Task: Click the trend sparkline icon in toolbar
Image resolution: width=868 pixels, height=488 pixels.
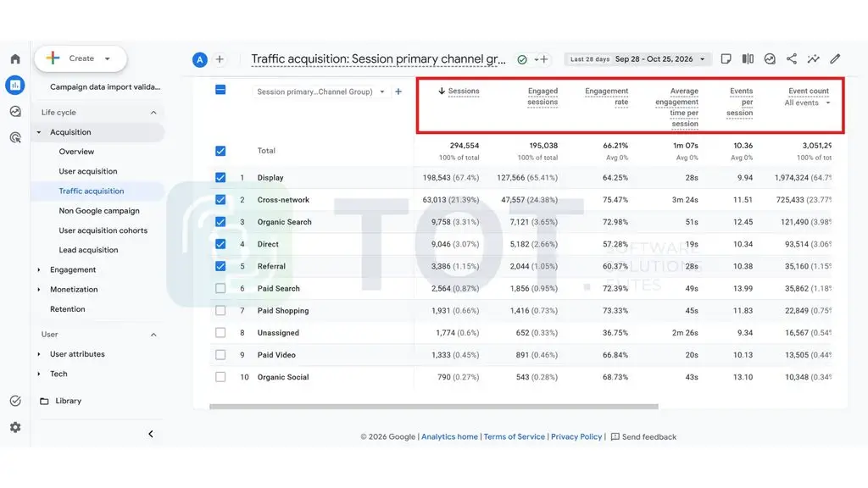Action: click(813, 58)
